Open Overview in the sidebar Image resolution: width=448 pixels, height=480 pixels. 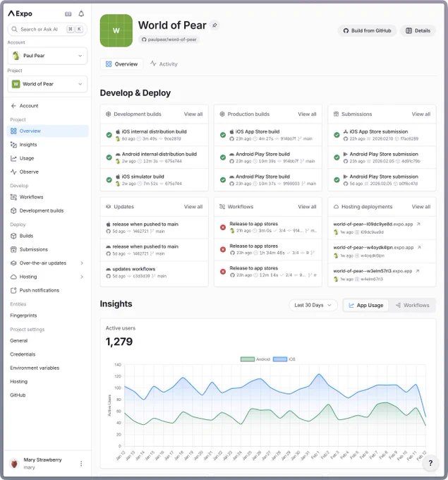(47, 131)
